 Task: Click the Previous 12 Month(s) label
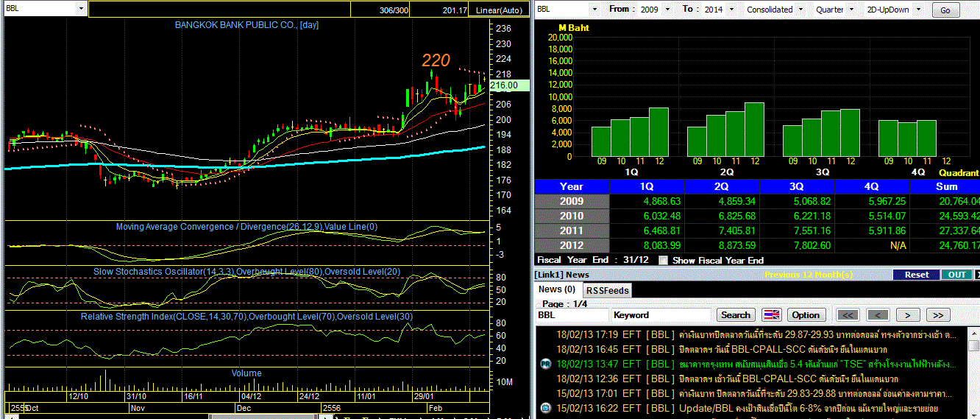coord(809,275)
